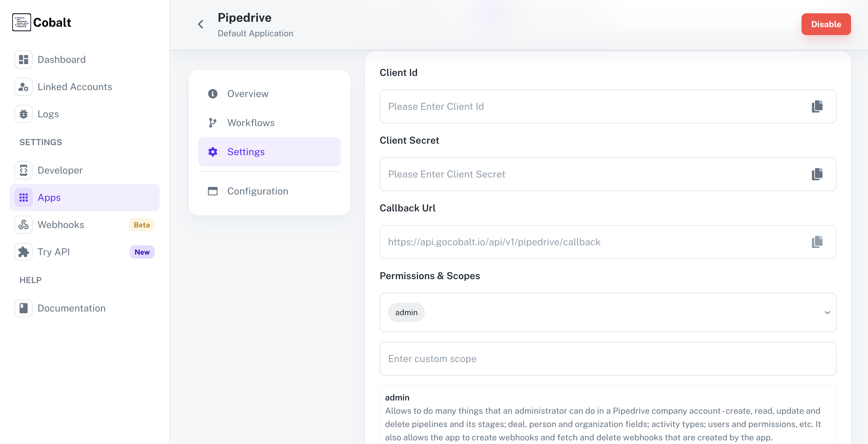Open the Overview tab
Image resolution: width=868 pixels, height=444 pixels.
coord(248,94)
